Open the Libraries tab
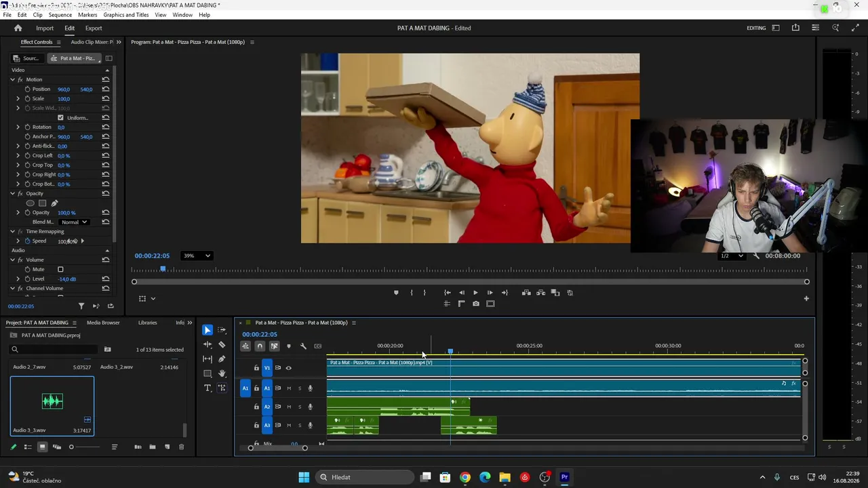The width and height of the screenshot is (868, 488). click(x=147, y=323)
